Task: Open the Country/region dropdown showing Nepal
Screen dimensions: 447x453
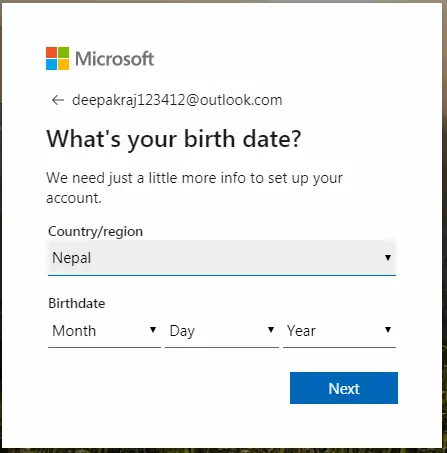Action: click(x=222, y=258)
